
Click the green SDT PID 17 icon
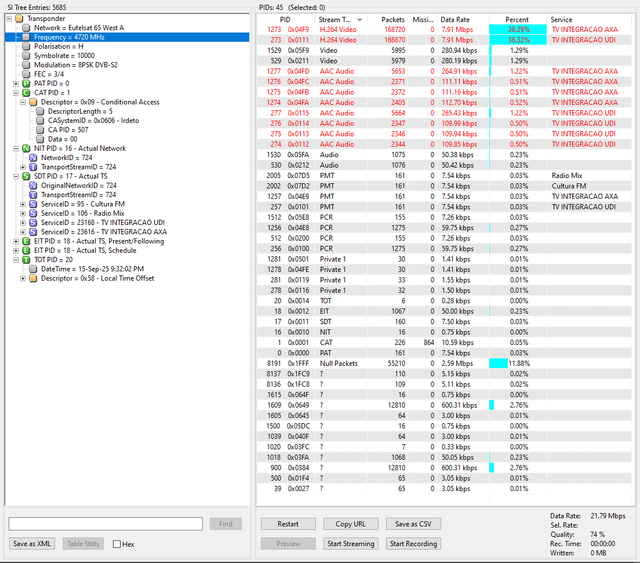pos(26,176)
